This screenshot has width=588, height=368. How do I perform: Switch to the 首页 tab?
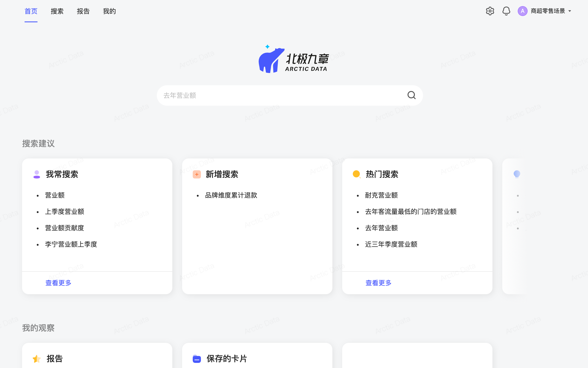31,11
